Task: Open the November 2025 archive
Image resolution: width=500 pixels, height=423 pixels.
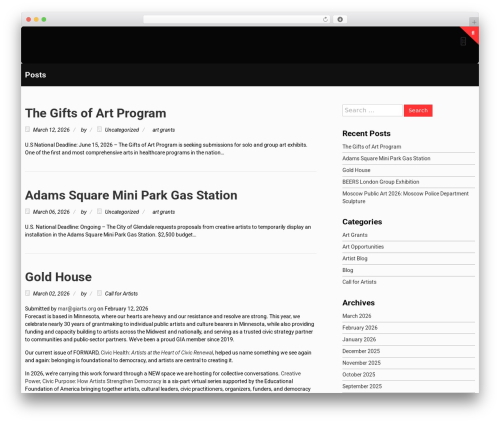Action: tap(361, 363)
